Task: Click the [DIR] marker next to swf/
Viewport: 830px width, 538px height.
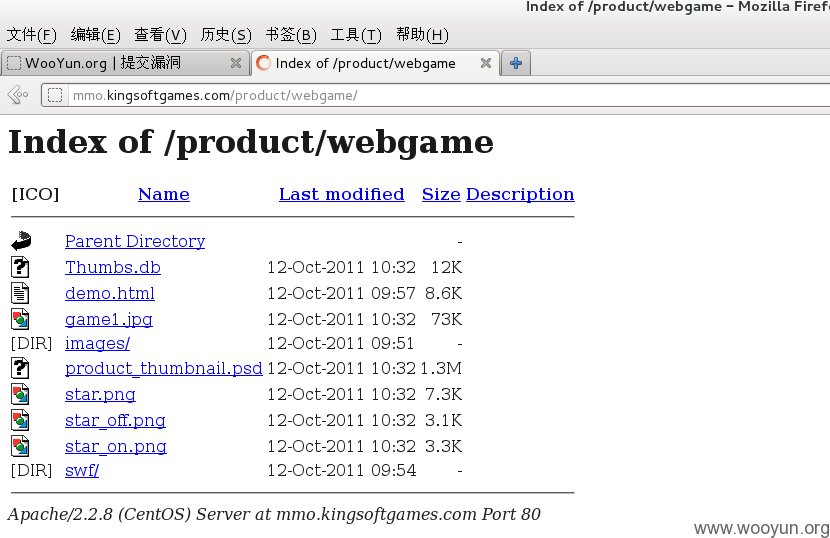Action: 32,470
